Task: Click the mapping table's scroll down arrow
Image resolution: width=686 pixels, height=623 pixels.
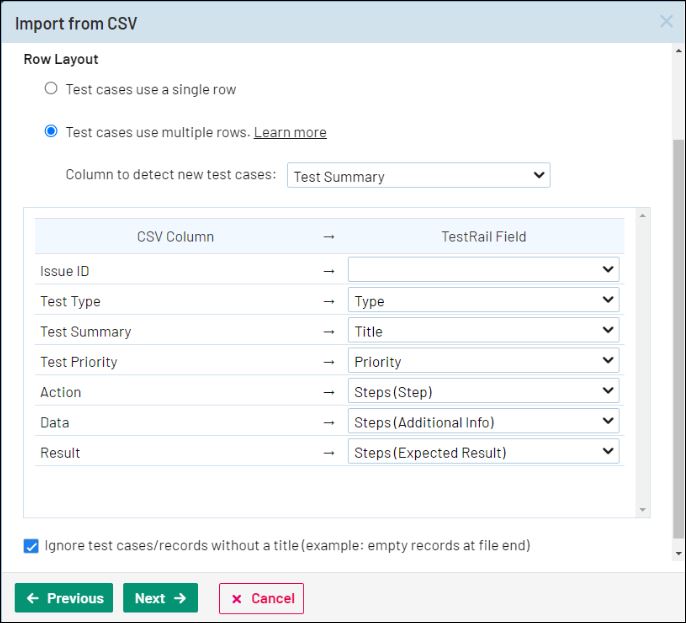Action: point(643,510)
